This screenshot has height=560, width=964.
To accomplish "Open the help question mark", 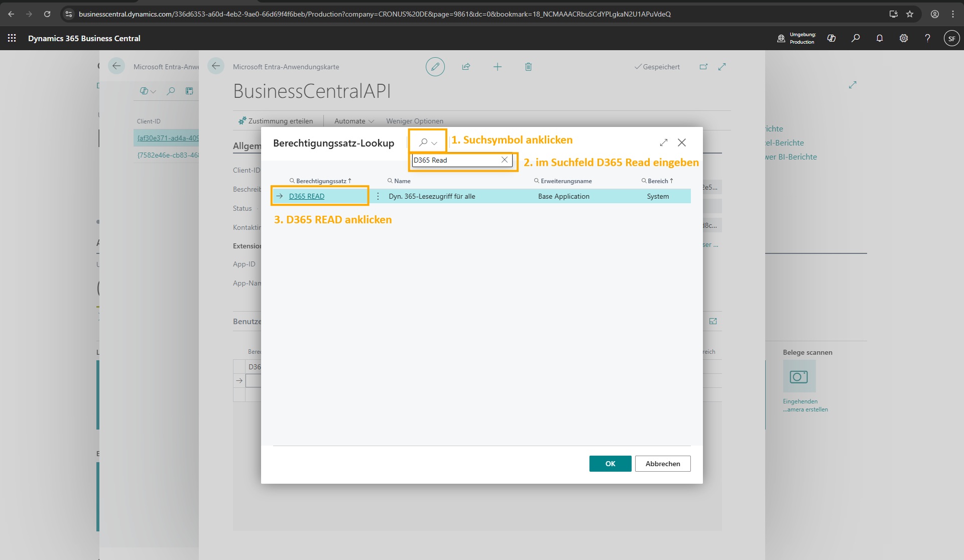I will (928, 38).
